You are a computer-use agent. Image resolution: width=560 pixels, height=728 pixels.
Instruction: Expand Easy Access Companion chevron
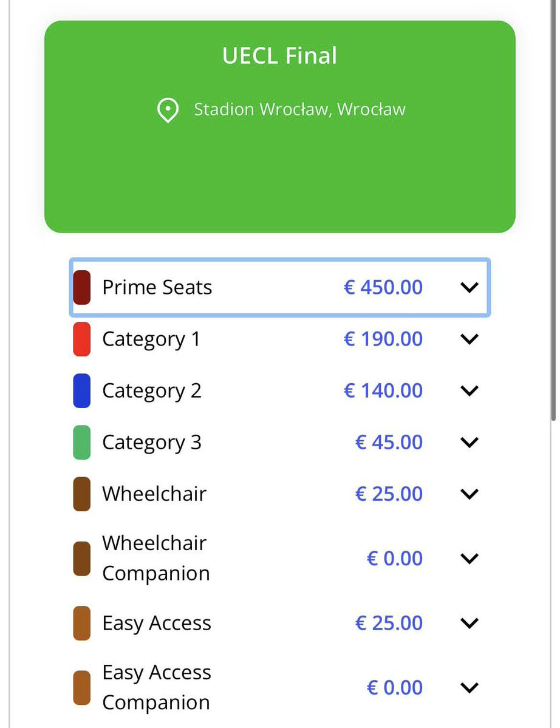tap(470, 687)
